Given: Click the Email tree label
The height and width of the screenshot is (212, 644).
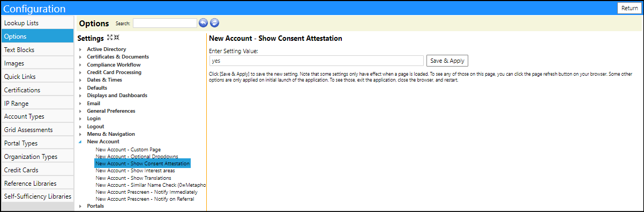Looking at the screenshot, I should [x=94, y=104].
